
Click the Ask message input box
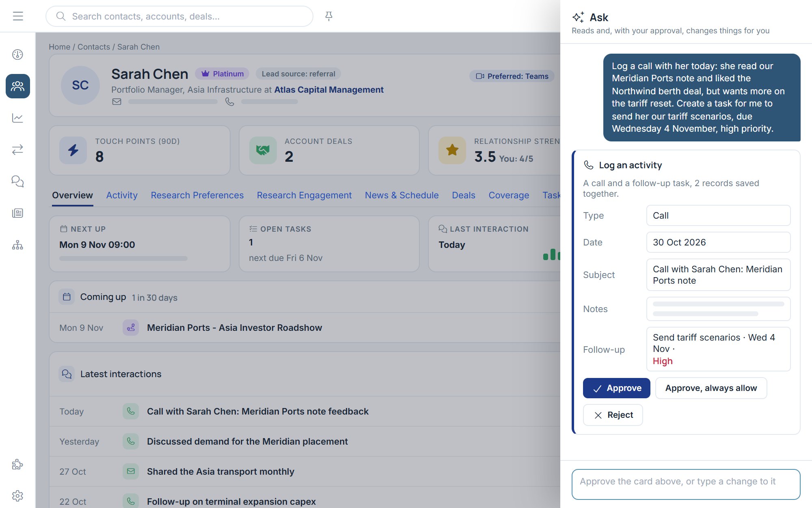coord(686,484)
